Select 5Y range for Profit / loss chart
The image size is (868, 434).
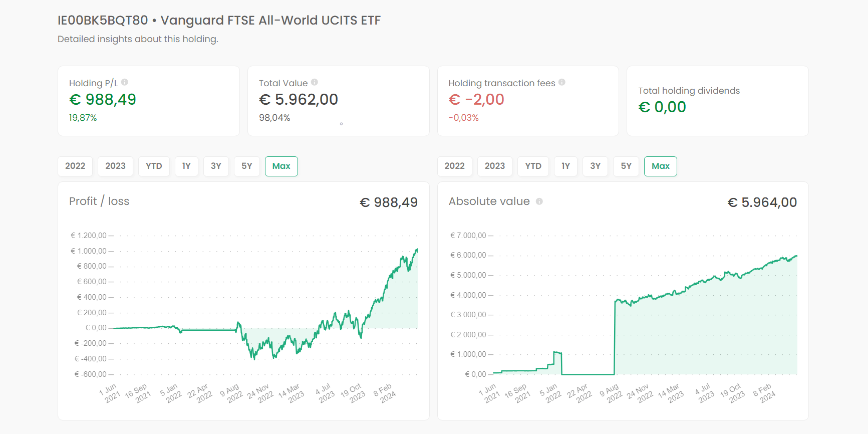pyautogui.click(x=247, y=166)
